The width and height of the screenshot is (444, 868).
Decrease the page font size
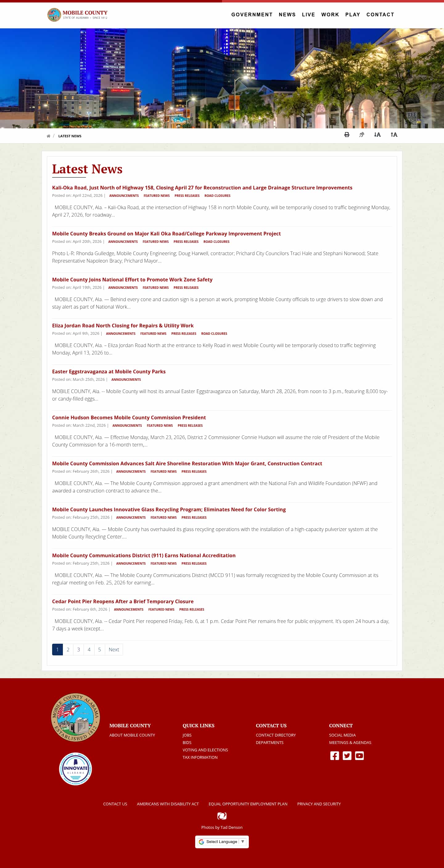(377, 135)
